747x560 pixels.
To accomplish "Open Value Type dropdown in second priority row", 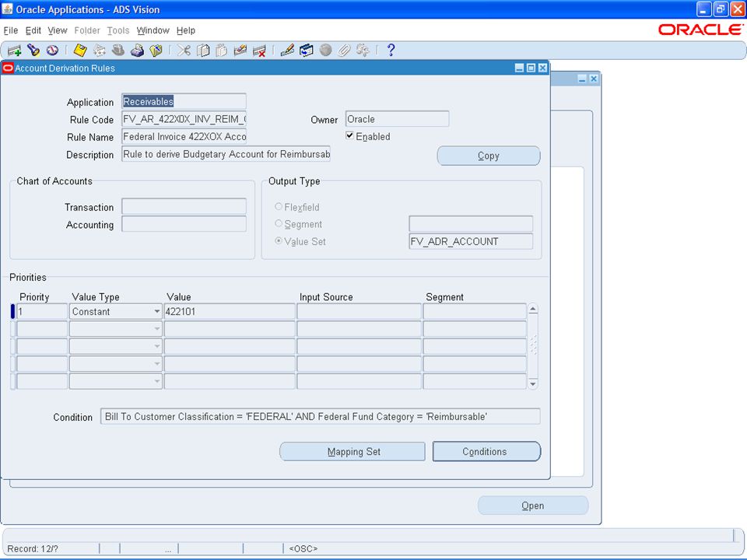I will (x=156, y=329).
